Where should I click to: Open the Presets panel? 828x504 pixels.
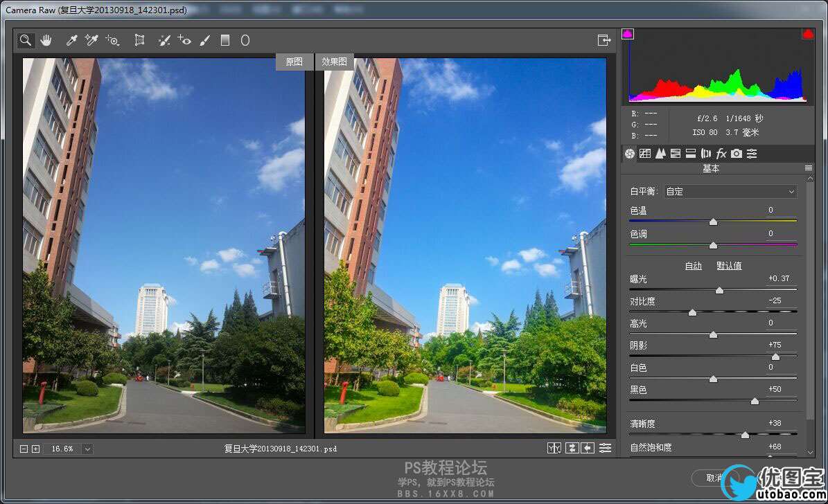pos(752,154)
